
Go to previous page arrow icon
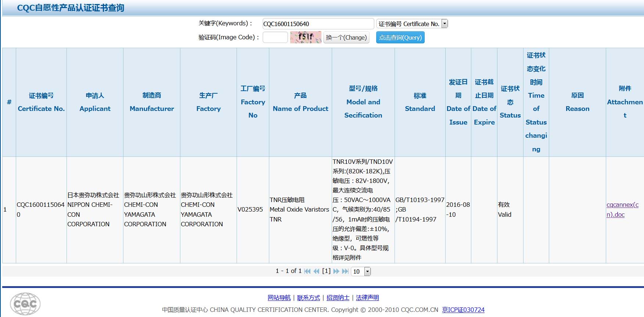[x=316, y=271]
